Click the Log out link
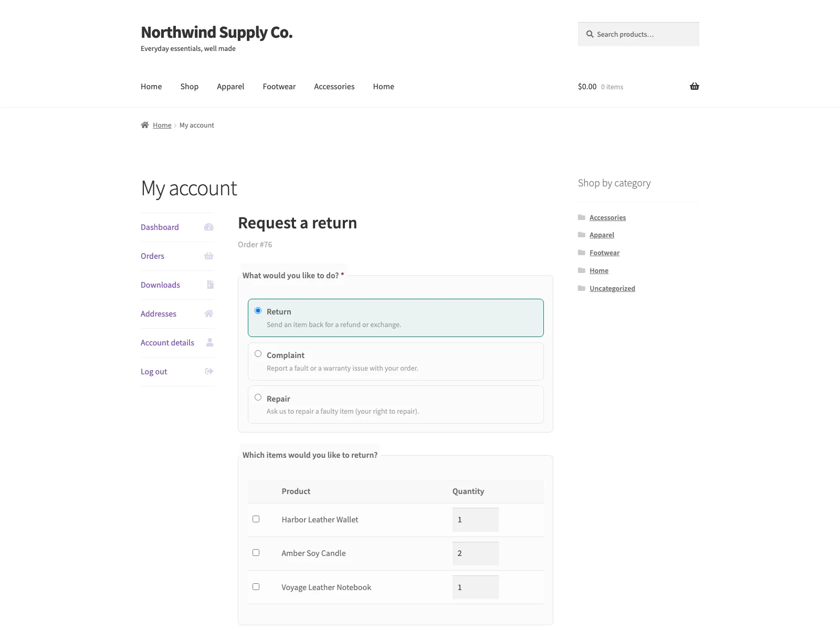The height and width of the screenshot is (630, 840). pyautogui.click(x=154, y=372)
